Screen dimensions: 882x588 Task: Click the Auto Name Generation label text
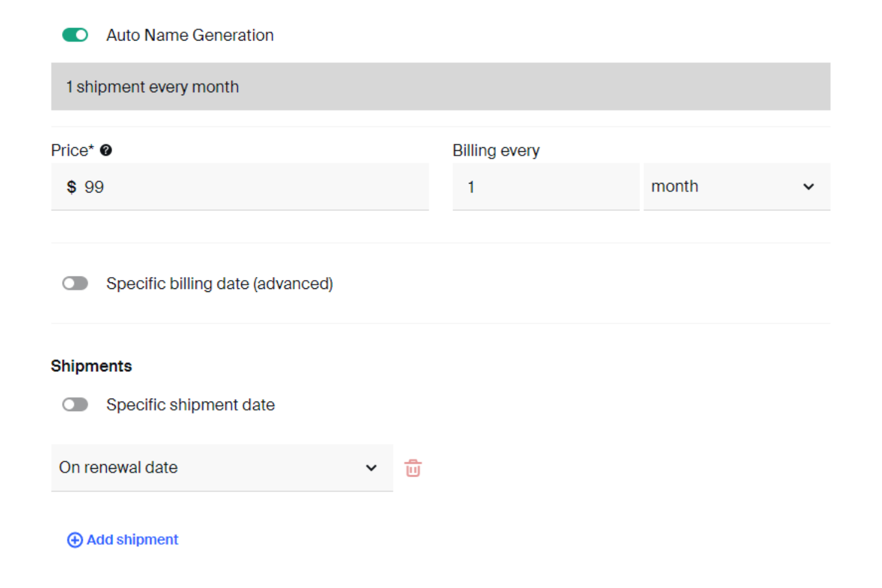coord(190,35)
